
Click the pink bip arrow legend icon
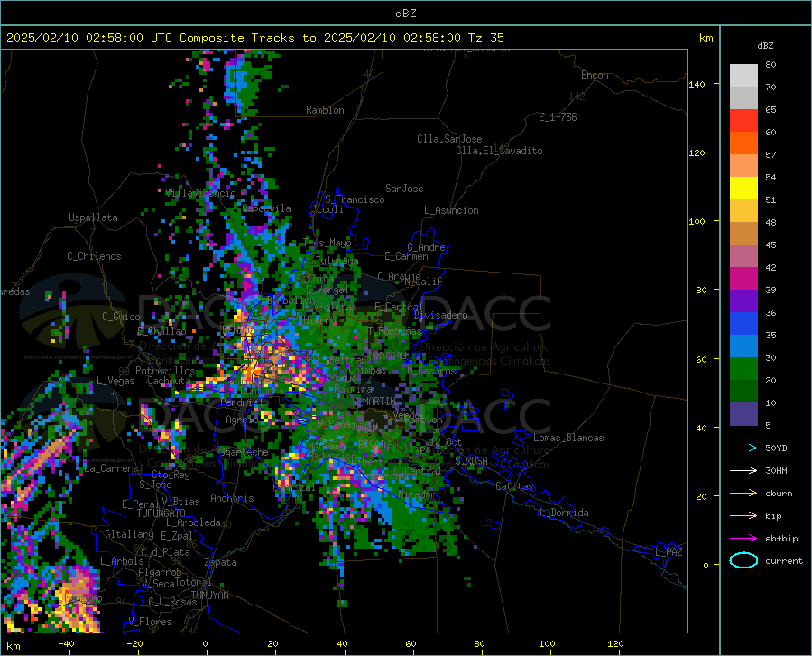[743, 516]
